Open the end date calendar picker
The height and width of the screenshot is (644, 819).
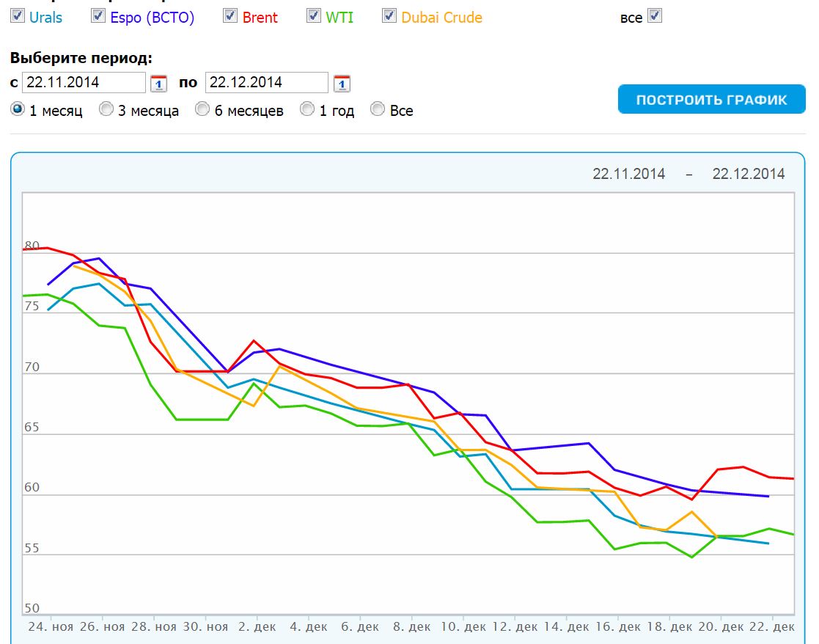pyautogui.click(x=342, y=83)
